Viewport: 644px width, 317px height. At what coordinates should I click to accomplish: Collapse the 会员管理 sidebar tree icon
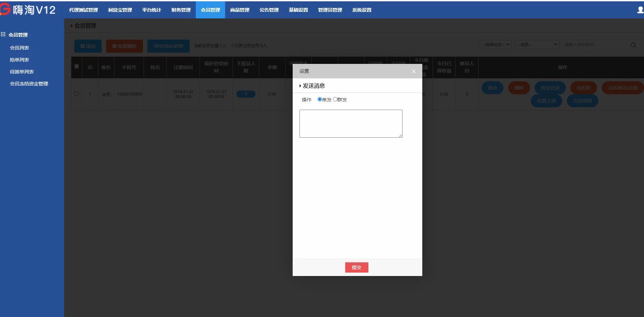[x=3, y=35]
